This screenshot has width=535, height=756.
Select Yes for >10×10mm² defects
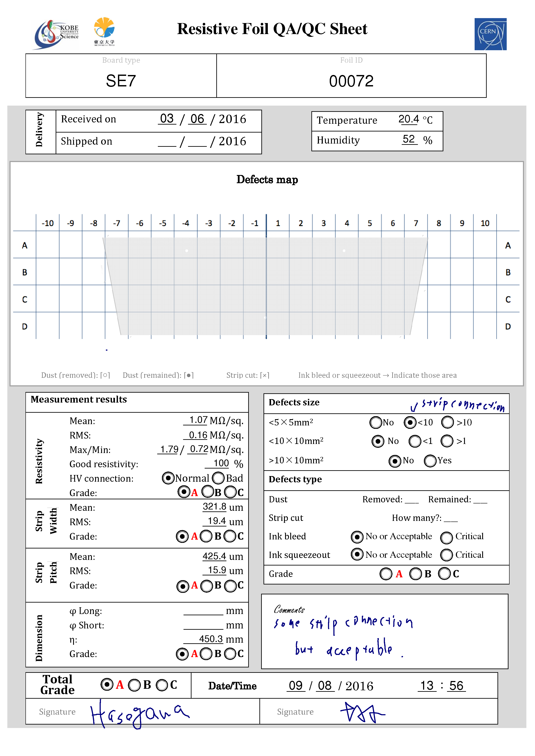(x=430, y=461)
